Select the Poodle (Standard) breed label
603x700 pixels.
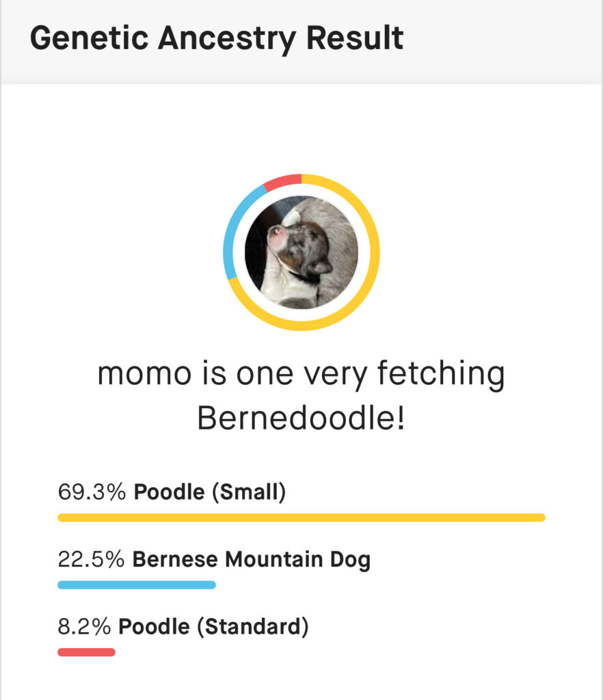213,626
